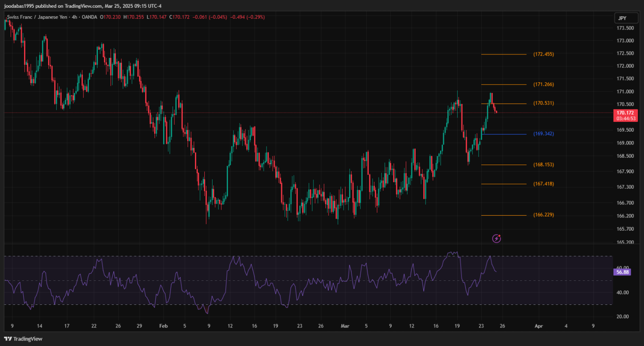Click the Feb date on time axis

click(x=164, y=326)
